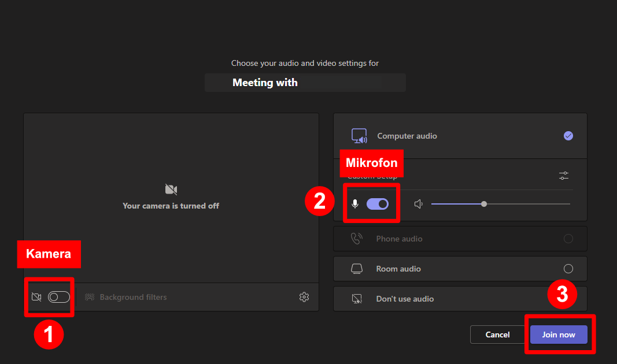Click the microphone icon beside the mic toggle
617x364 pixels.
pyautogui.click(x=355, y=204)
